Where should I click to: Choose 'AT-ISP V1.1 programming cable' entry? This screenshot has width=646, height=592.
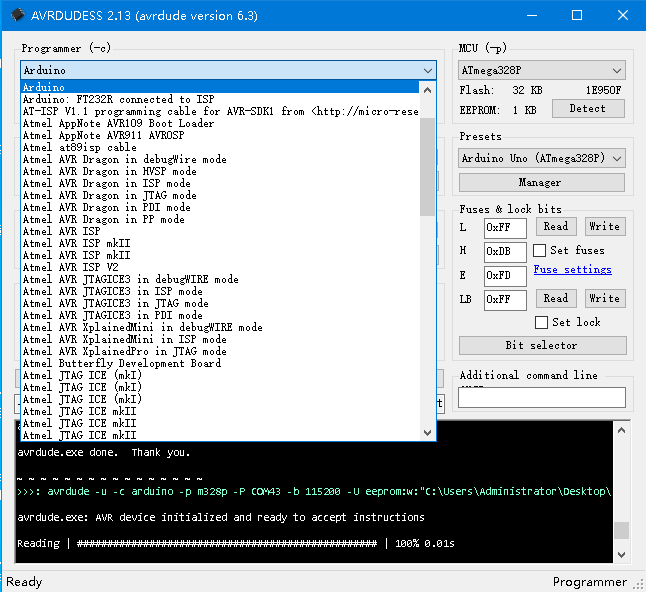(220, 111)
